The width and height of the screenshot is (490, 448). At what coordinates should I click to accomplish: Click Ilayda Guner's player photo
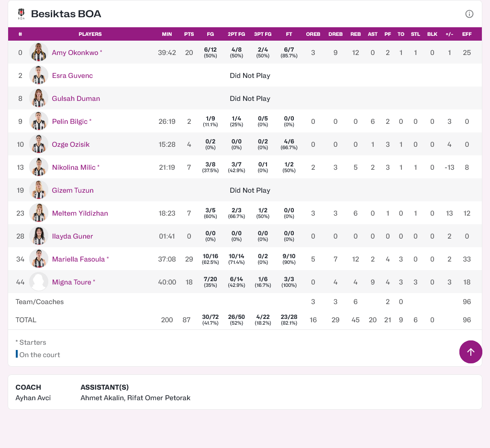point(39,236)
